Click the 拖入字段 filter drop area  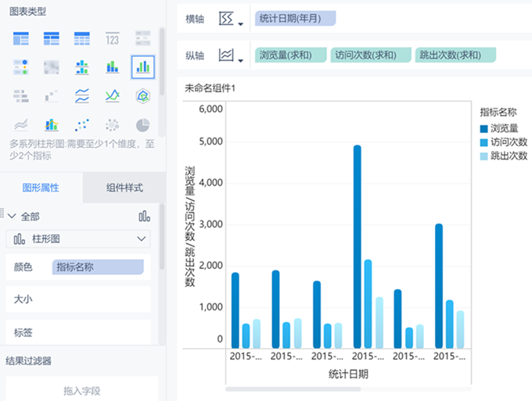coord(82,390)
